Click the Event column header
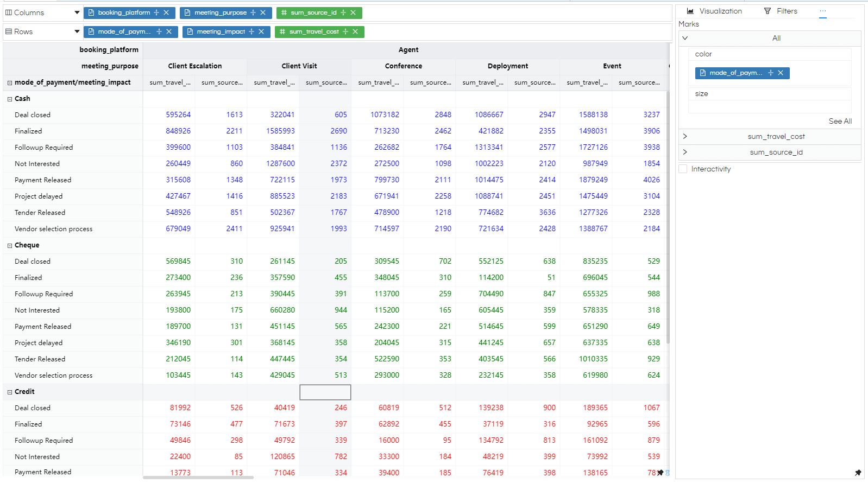 [612, 66]
